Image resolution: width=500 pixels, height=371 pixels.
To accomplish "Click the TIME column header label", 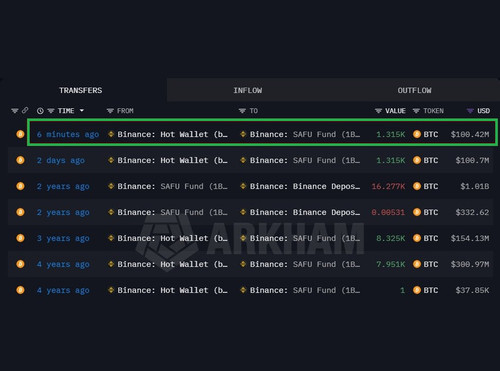I will 66,111.
